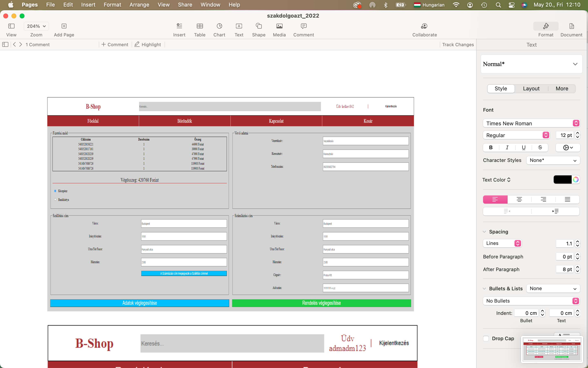Viewport: 588px width, 368px height.
Task: Add a Text box from the toolbar
Action: coord(239,26)
